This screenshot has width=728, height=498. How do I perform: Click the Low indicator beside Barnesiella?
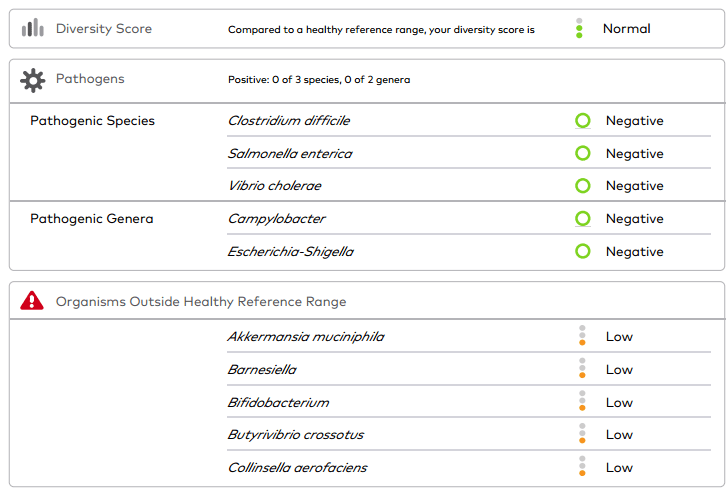(x=582, y=369)
